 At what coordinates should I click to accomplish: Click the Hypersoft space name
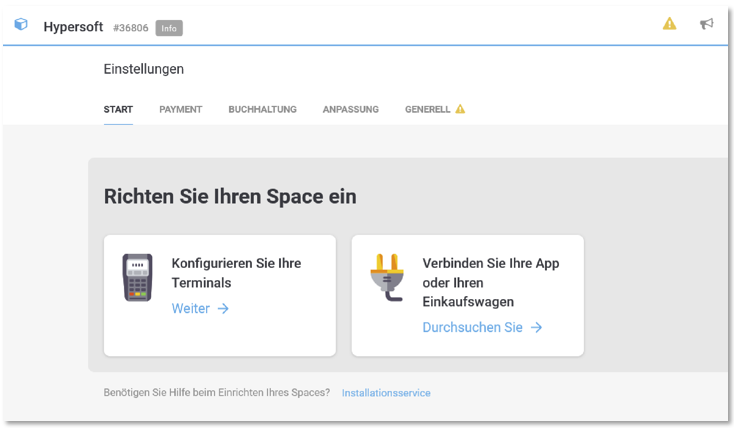(73, 27)
